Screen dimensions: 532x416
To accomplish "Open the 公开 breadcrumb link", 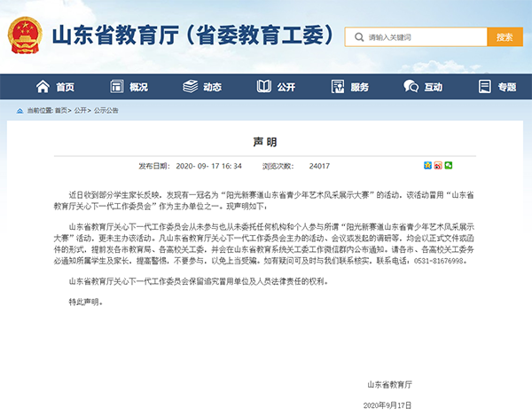I will [x=81, y=111].
